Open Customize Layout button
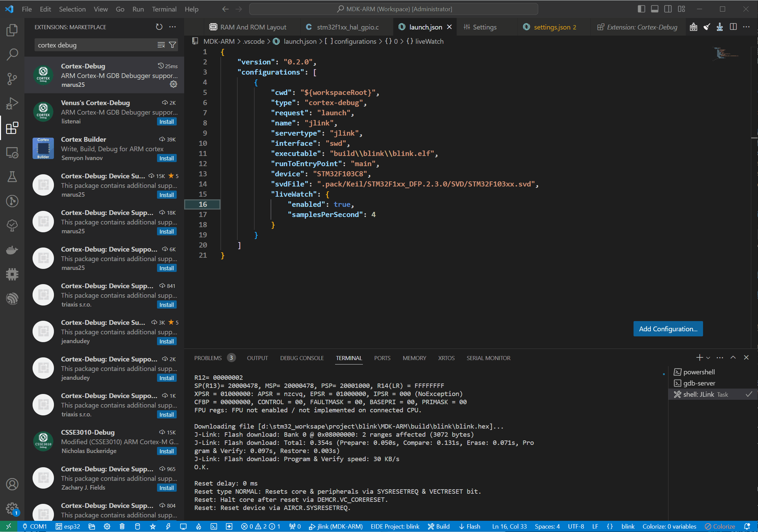 [x=681, y=9]
